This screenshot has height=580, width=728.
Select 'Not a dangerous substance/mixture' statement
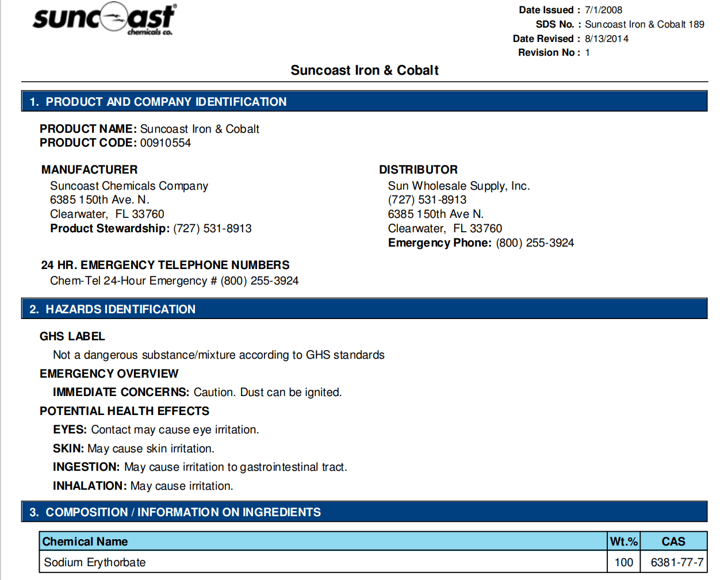[x=219, y=355]
